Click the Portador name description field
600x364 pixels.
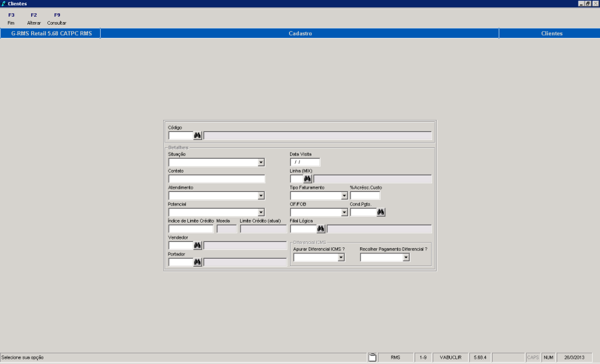[245, 262]
